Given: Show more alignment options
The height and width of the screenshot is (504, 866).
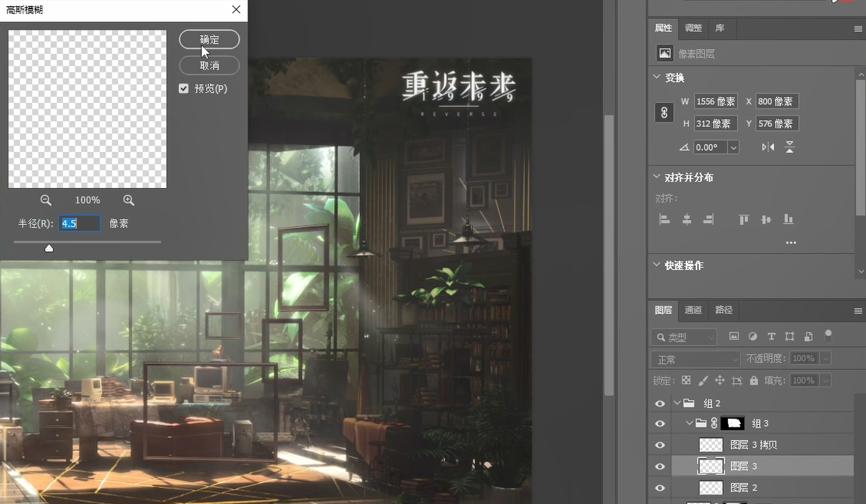Looking at the screenshot, I should point(791,243).
